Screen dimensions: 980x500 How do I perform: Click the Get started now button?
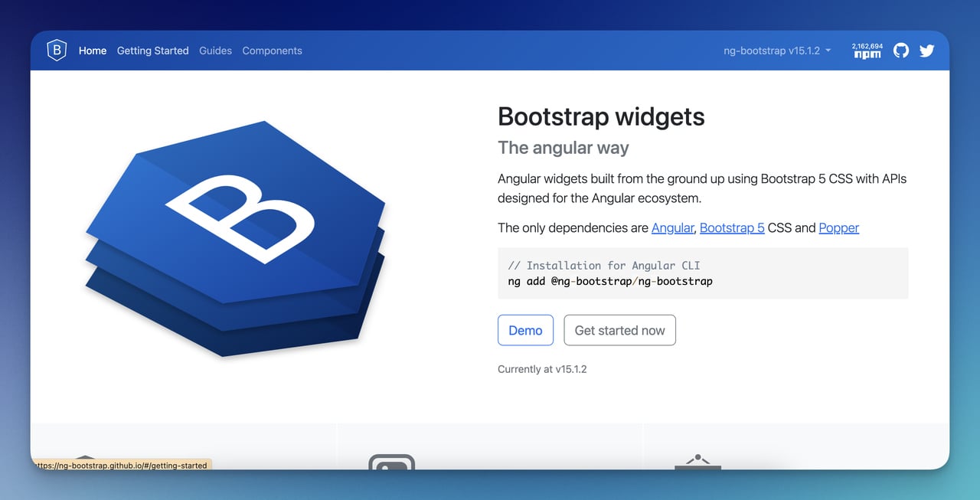tap(619, 330)
